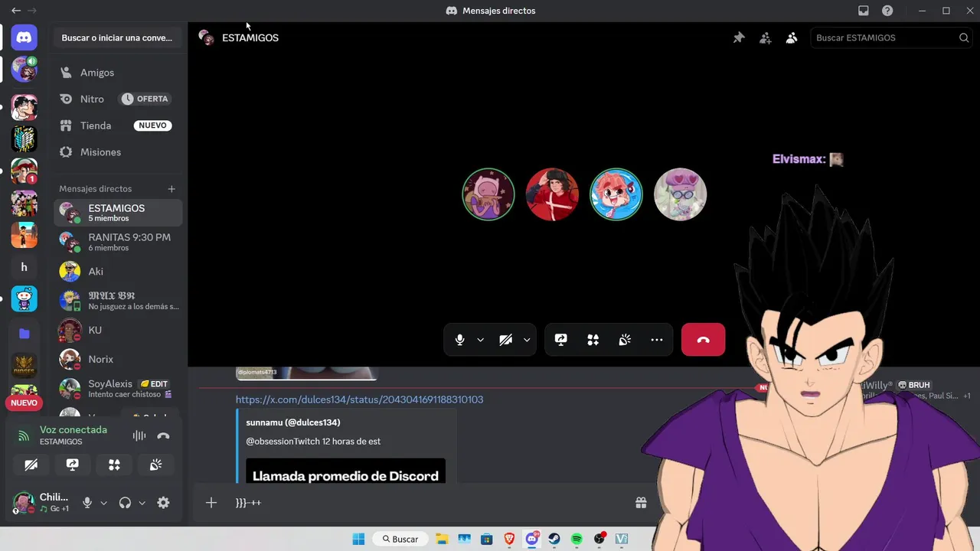
Task: Select the heart-glasses participant avatar
Action: pyautogui.click(x=680, y=194)
